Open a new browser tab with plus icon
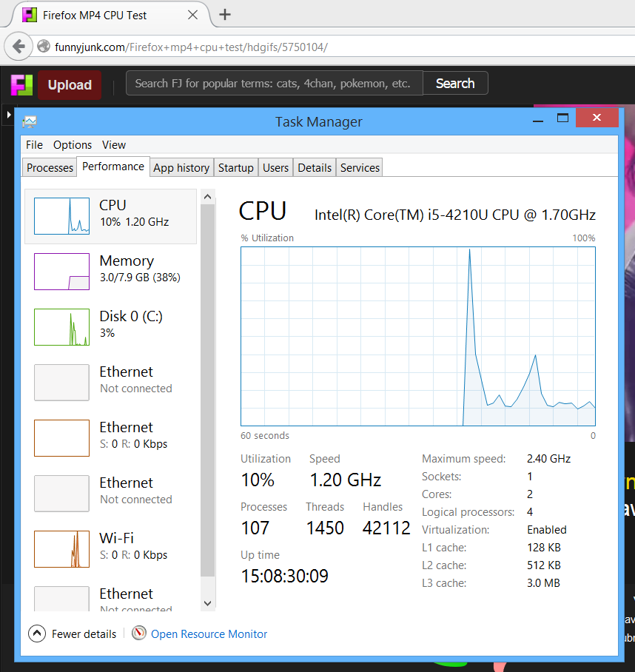 pos(225,15)
